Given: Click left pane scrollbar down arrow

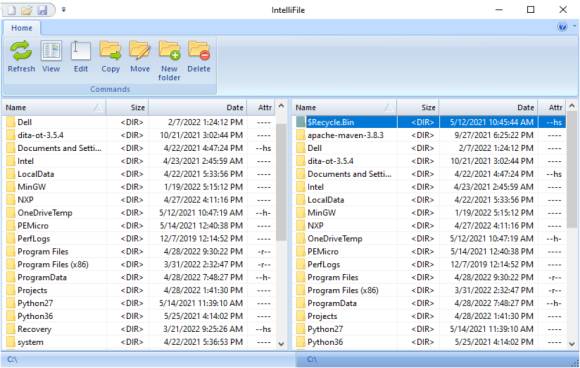Looking at the screenshot, I should coord(281,344).
